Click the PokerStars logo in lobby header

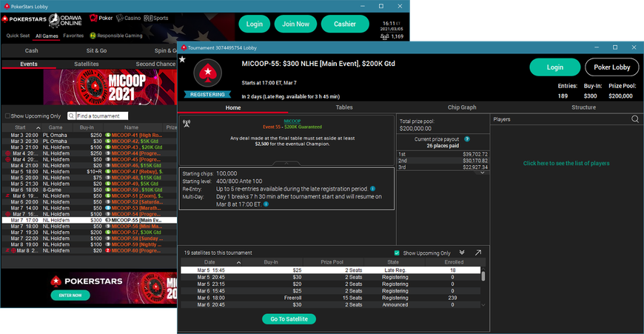(24, 19)
